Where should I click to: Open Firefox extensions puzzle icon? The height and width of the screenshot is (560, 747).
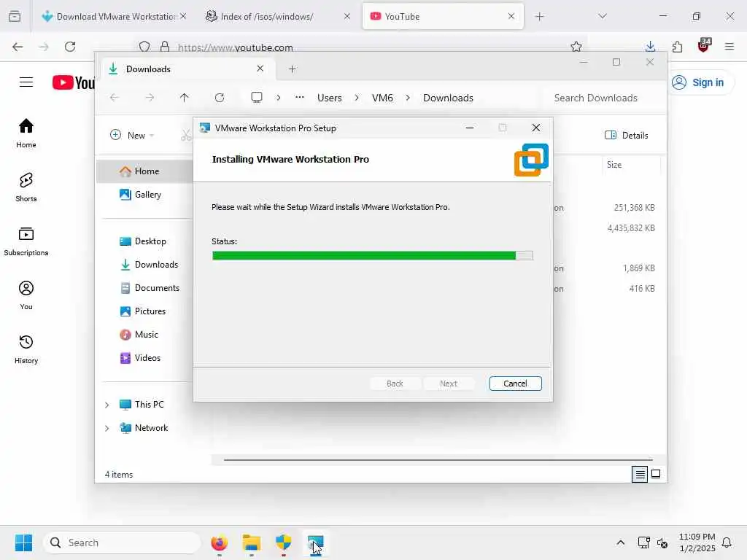click(x=677, y=47)
